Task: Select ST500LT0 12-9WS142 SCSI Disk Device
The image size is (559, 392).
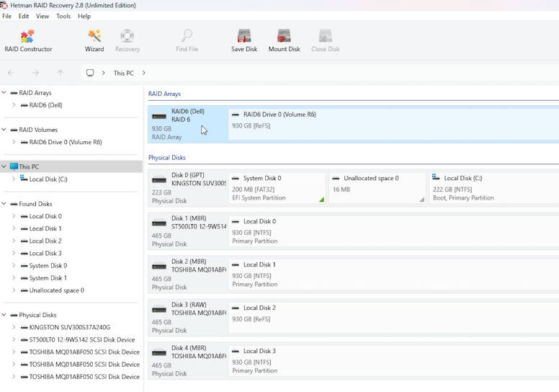Action: 82,339
